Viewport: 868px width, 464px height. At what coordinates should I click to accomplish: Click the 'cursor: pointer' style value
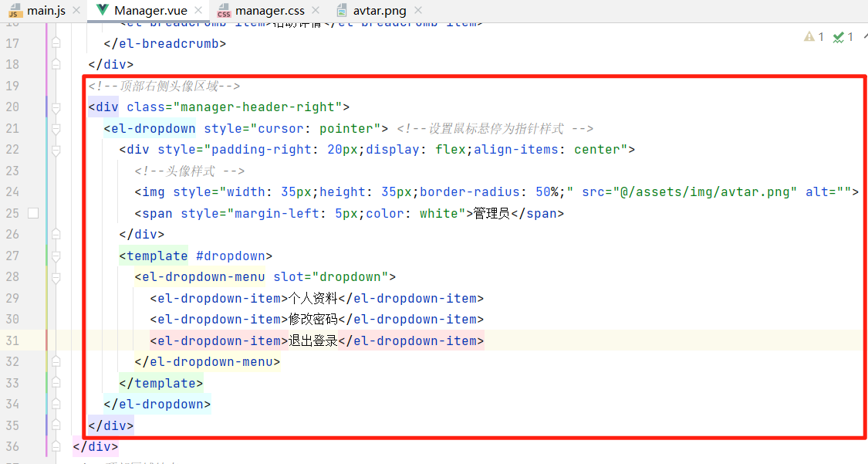pyautogui.click(x=316, y=128)
